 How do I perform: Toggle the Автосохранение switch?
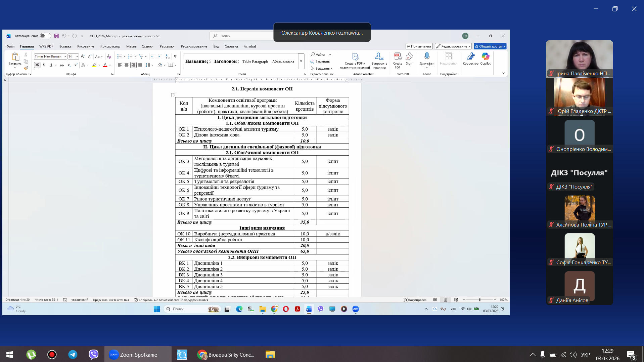pyautogui.click(x=45, y=36)
